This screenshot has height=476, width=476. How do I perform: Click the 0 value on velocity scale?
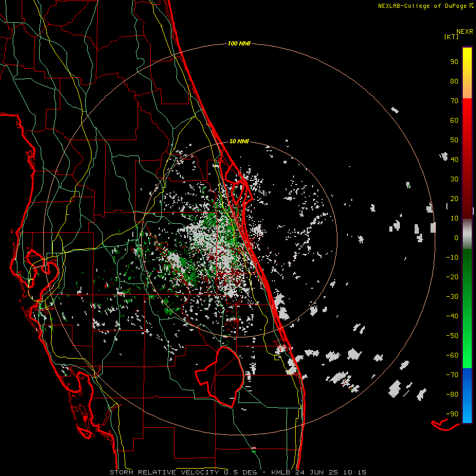(456, 237)
